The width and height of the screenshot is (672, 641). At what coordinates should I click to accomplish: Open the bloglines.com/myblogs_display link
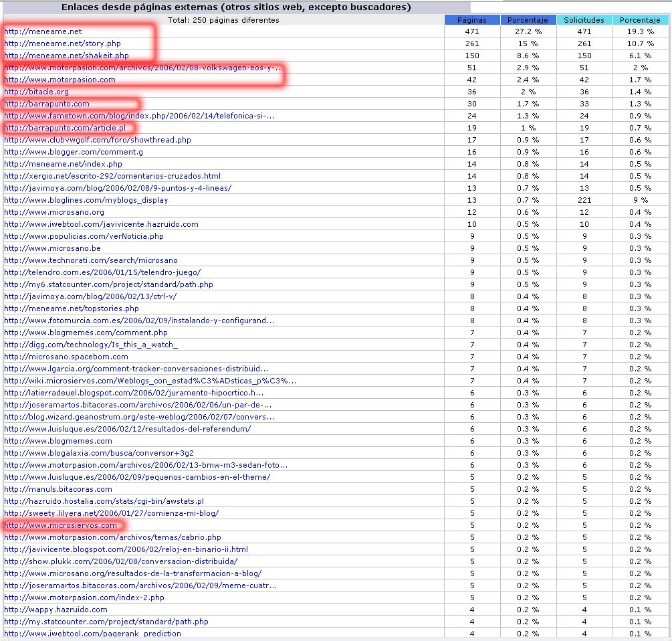click(x=86, y=199)
